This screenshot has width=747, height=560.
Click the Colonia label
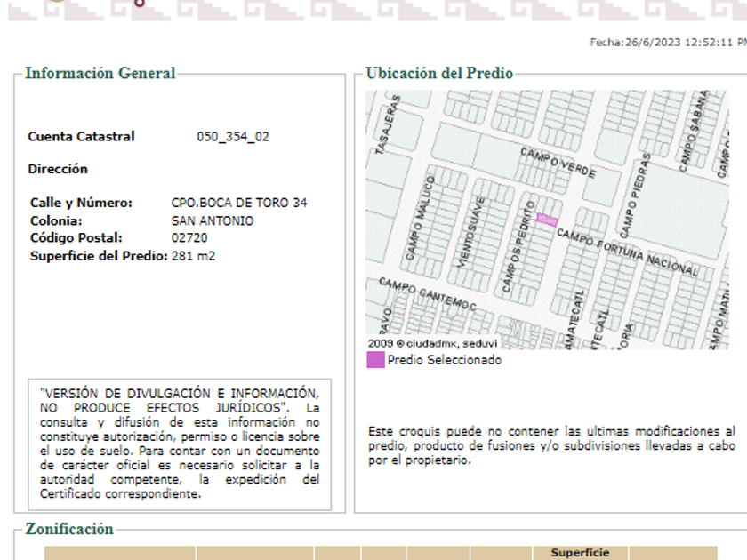pyautogui.click(x=56, y=221)
